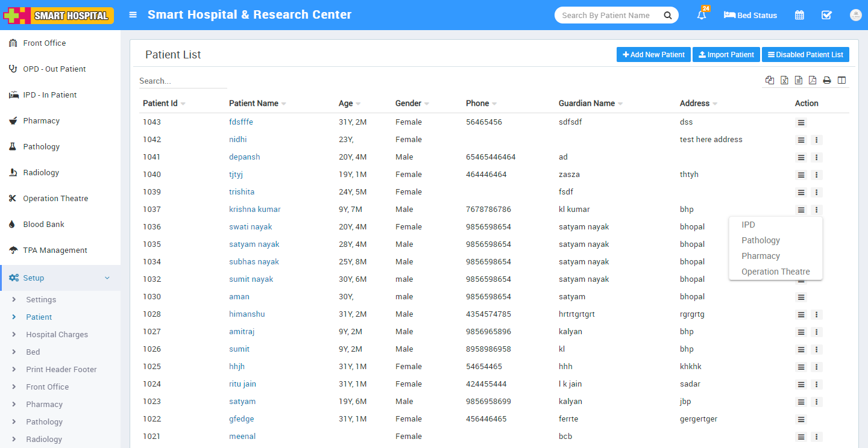Open three-dot options for patient nidhi
Screen dimensions: 868x448
point(816,140)
